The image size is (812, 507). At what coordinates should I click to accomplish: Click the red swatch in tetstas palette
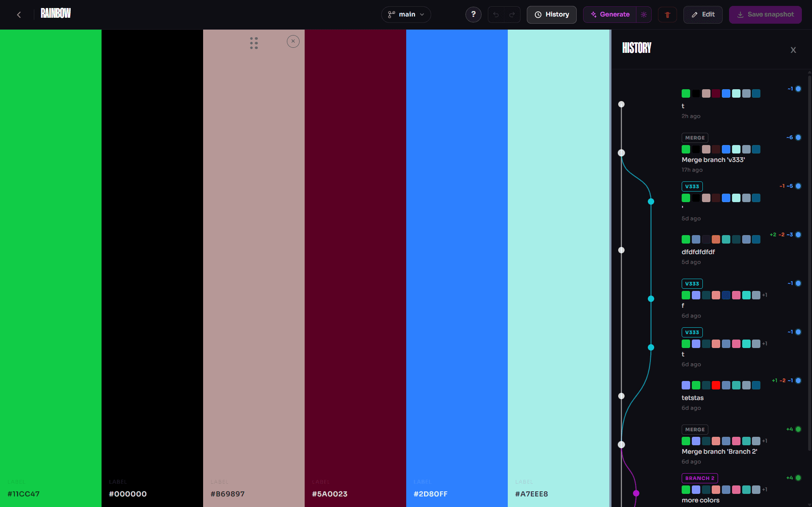716,385
